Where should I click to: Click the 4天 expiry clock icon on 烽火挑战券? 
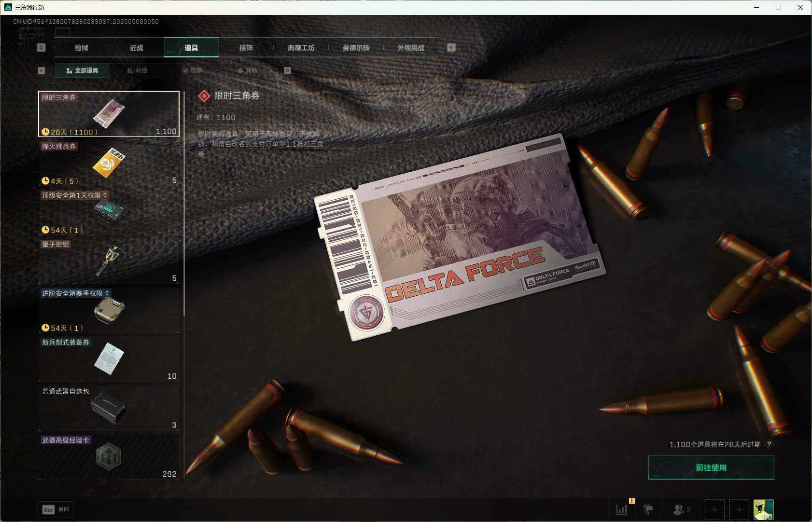coord(45,181)
